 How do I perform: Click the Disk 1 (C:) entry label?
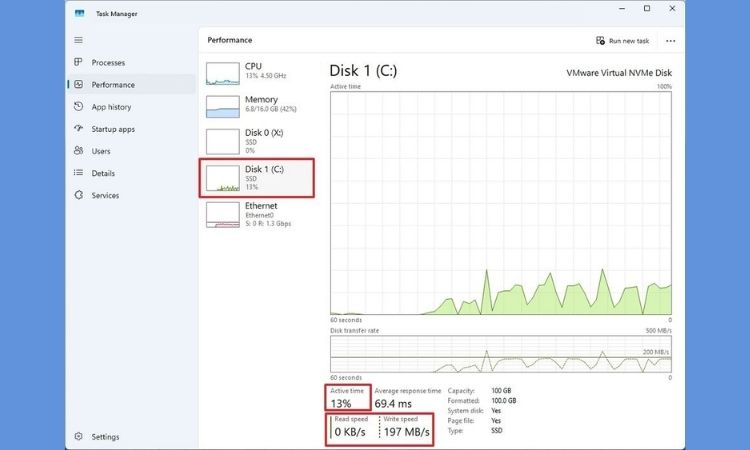pos(264,169)
